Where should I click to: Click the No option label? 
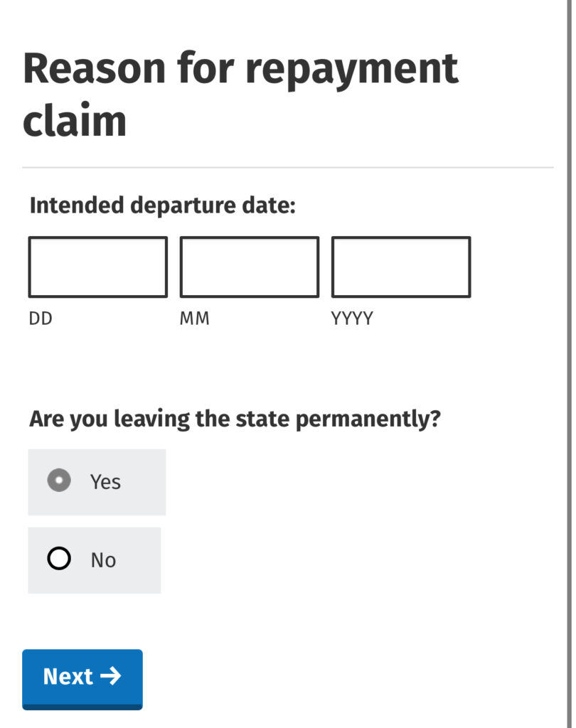point(103,560)
